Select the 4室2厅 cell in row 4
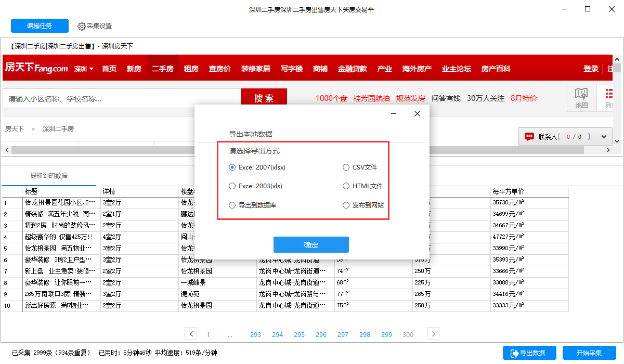Viewport: 624px width, 364px height. point(139,237)
